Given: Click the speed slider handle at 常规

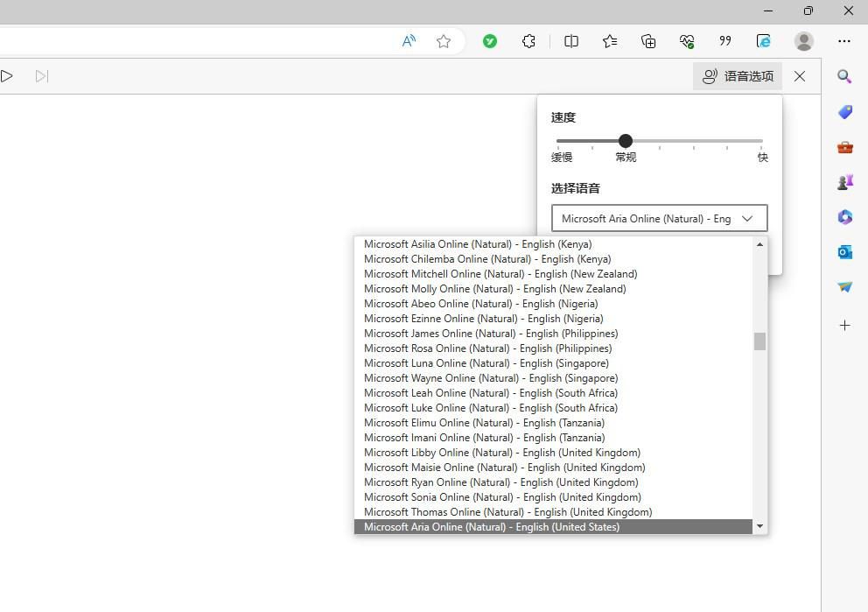Looking at the screenshot, I should click(626, 141).
